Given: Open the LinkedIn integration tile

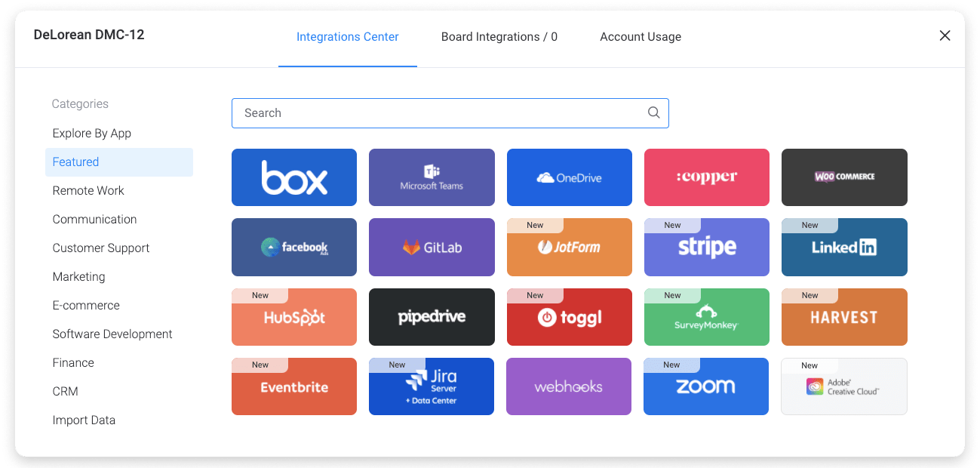Looking at the screenshot, I should pos(844,248).
